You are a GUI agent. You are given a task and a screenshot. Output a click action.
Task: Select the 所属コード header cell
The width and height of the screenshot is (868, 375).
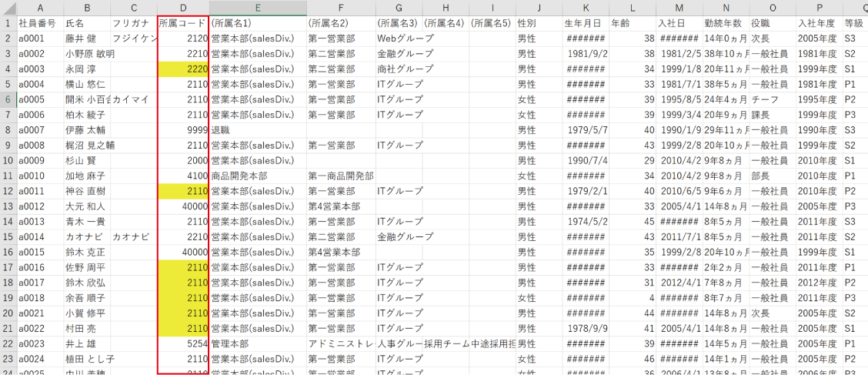coord(182,23)
